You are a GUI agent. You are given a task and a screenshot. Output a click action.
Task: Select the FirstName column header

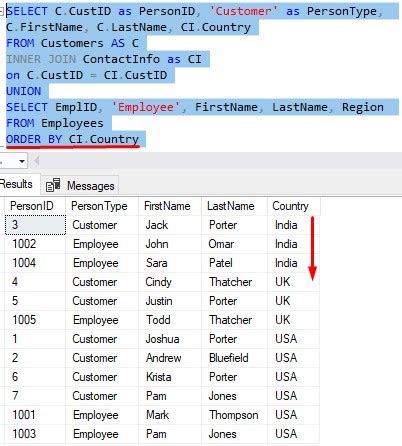(x=170, y=206)
